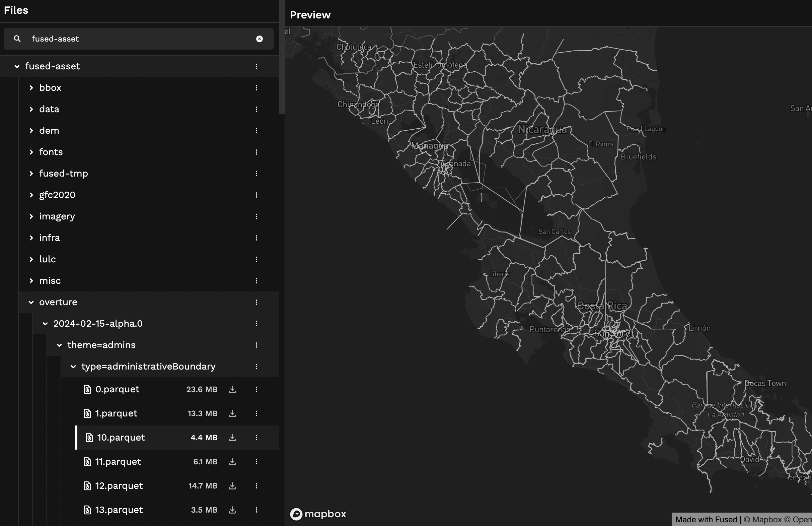Toggle collapse state of 2024-02-15-alpha.0
This screenshot has height=526, width=812.
[x=46, y=323]
